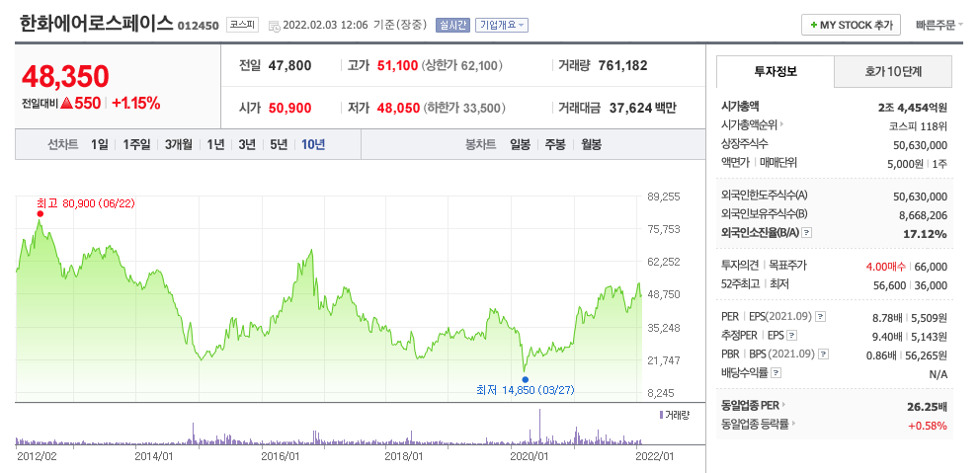Click the help icon next to 외국인소진율(B/A)
The image size is (980, 473).
[x=807, y=233]
